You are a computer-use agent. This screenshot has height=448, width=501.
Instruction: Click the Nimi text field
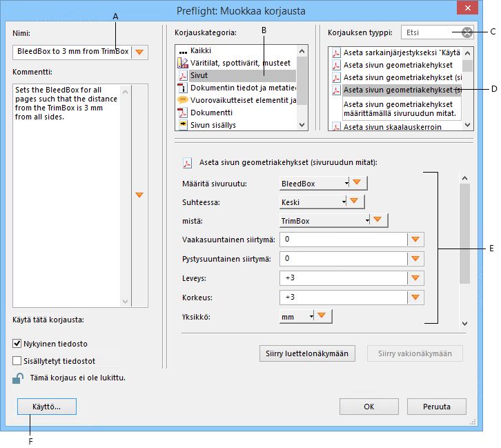point(72,52)
